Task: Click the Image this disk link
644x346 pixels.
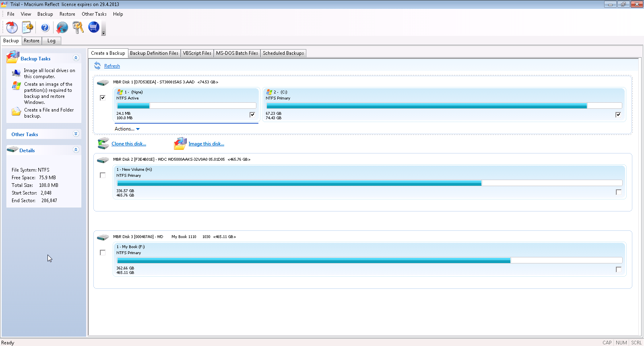Action: click(206, 144)
